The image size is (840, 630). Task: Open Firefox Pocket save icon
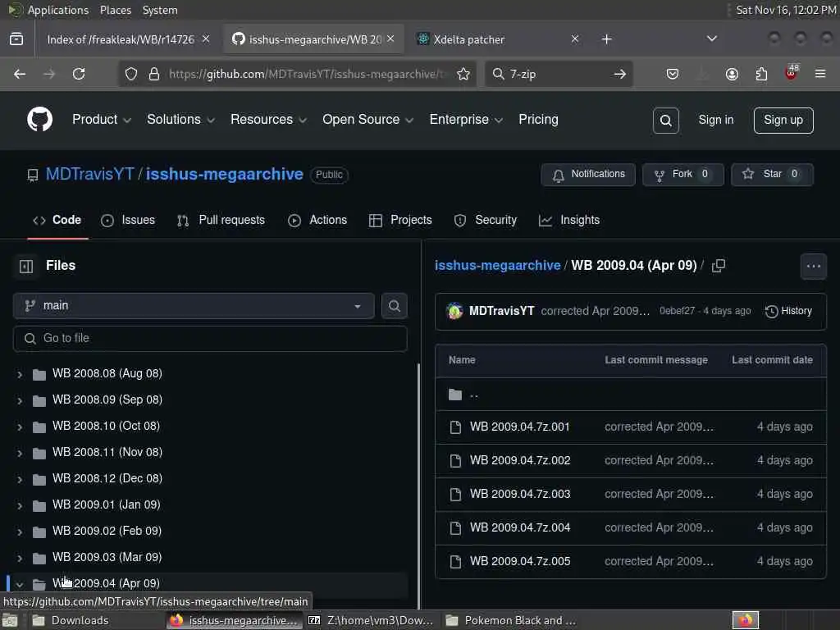pos(673,74)
